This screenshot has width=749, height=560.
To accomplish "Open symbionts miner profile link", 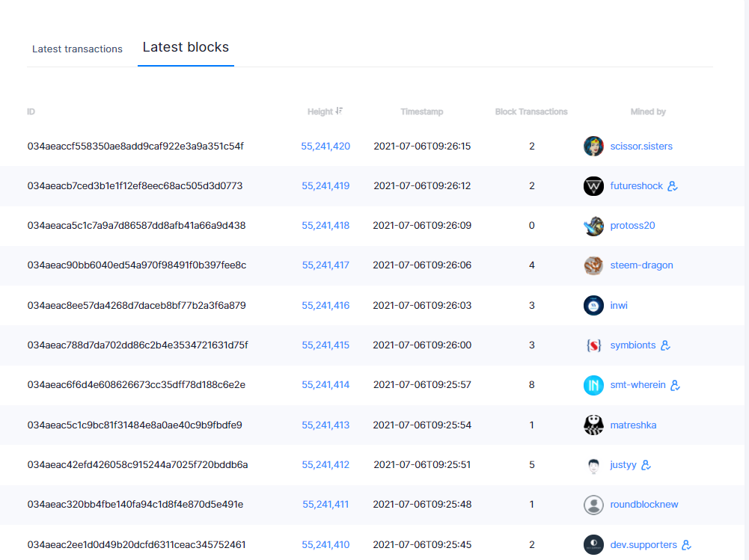I will [x=633, y=345].
